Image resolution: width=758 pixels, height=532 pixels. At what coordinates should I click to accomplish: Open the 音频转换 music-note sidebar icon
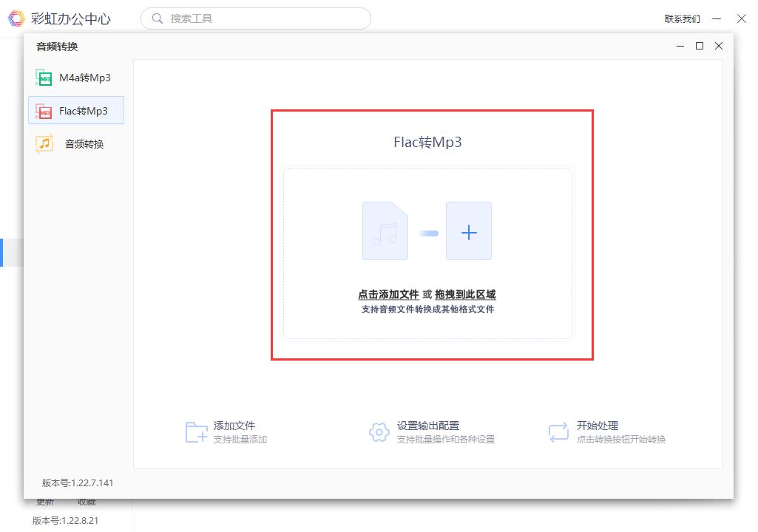click(43, 143)
